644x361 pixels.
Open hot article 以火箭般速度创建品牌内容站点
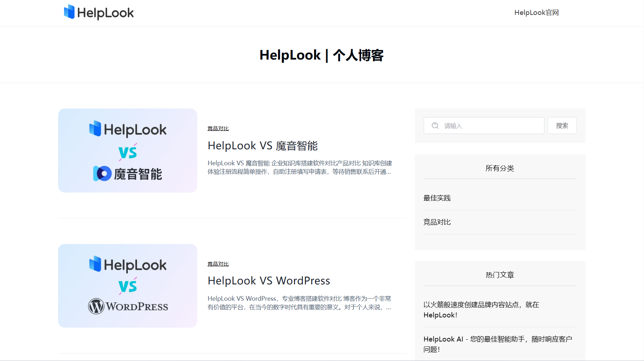tap(481, 310)
